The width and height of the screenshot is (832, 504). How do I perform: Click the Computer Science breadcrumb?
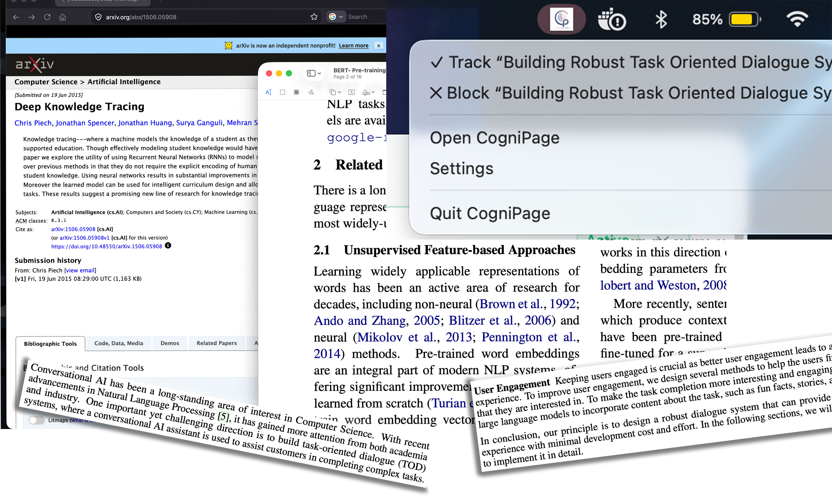click(x=46, y=82)
